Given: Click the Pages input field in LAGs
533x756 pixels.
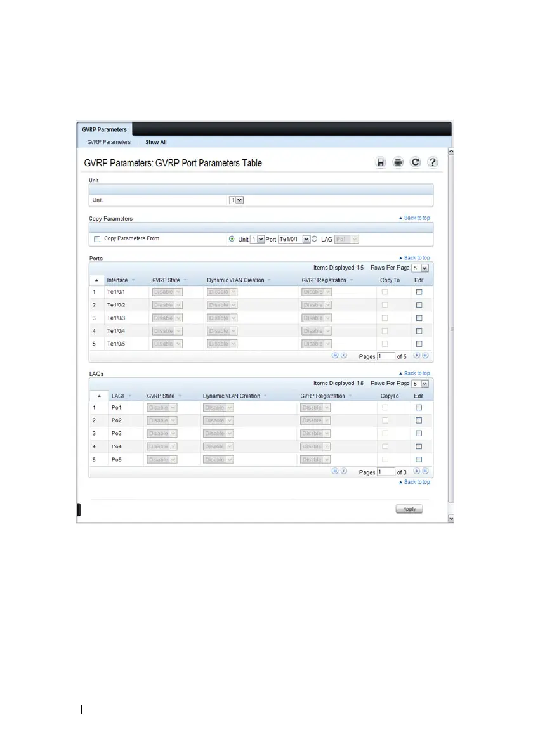Looking at the screenshot, I should coord(386,472).
